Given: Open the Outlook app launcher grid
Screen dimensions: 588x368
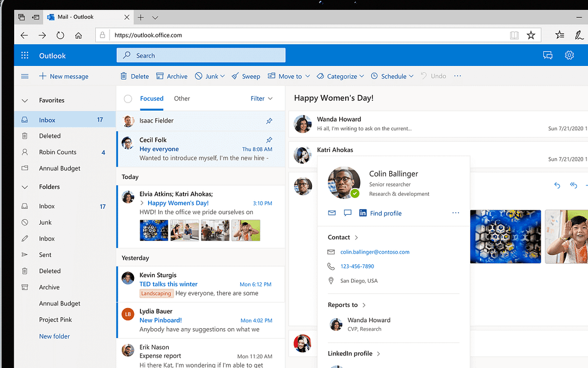Looking at the screenshot, I should 24,56.
